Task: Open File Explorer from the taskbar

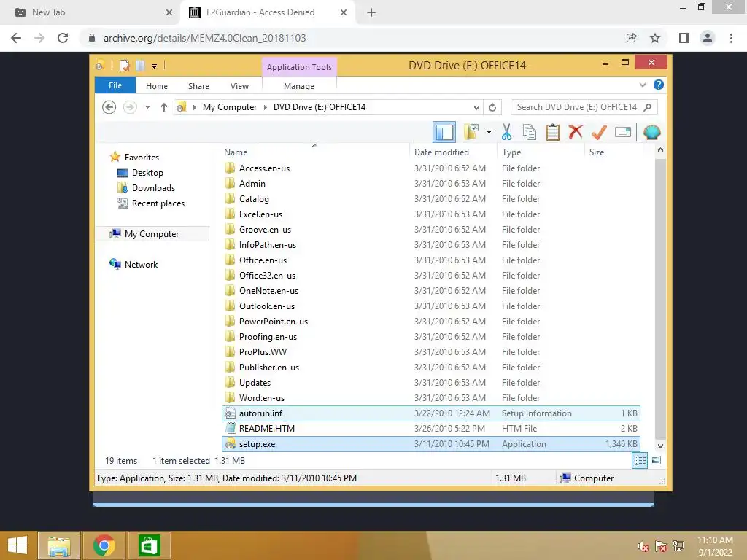Action: point(59,545)
